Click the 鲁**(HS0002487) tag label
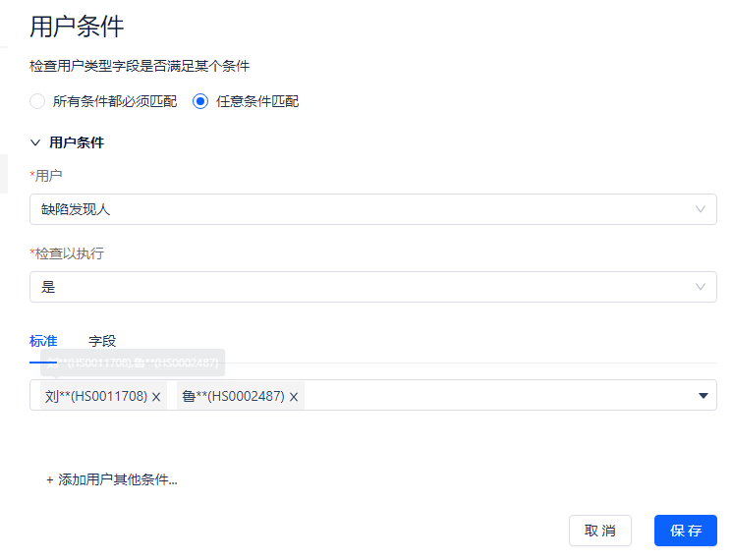Image resolution: width=732 pixels, height=560 pixels. tap(233, 396)
